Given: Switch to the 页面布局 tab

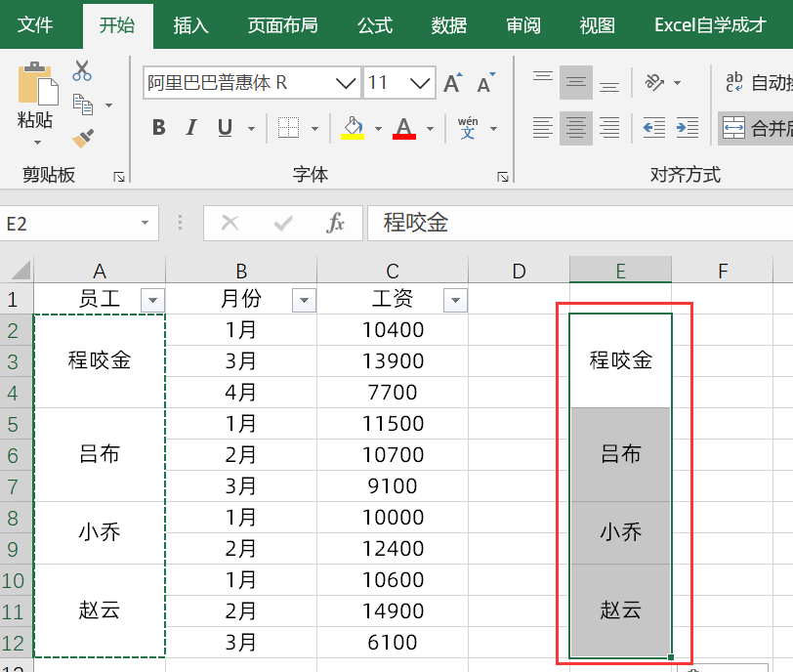Looking at the screenshot, I should click(x=282, y=24).
